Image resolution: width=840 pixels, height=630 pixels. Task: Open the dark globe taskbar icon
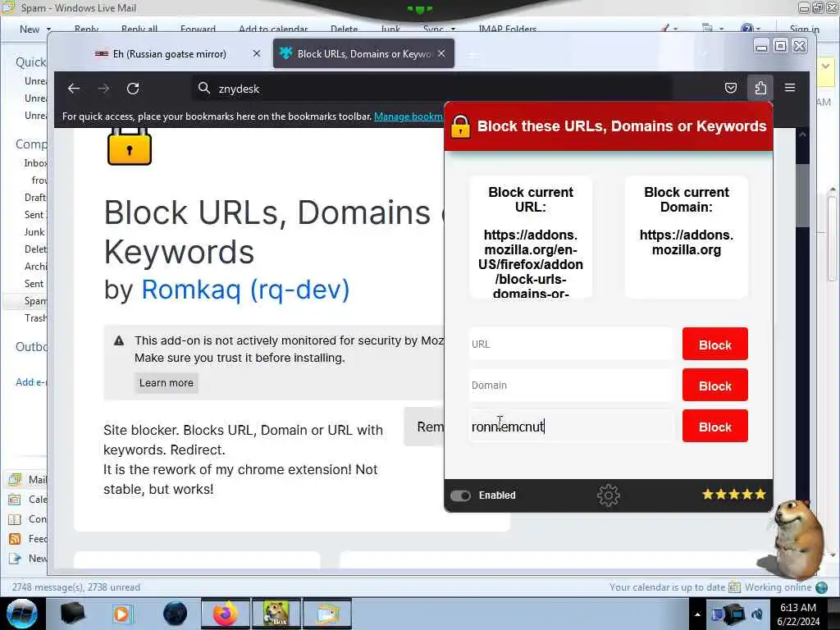175,614
